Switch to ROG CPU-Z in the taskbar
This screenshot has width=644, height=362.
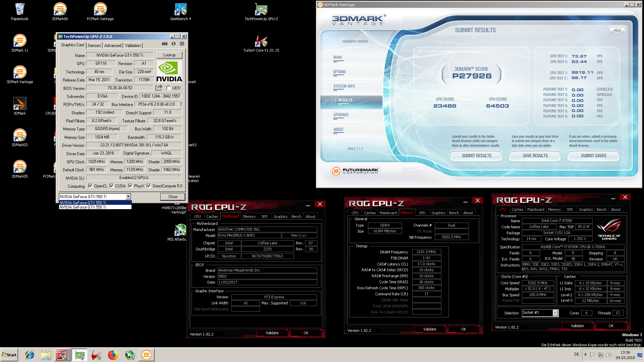[x=61, y=355]
